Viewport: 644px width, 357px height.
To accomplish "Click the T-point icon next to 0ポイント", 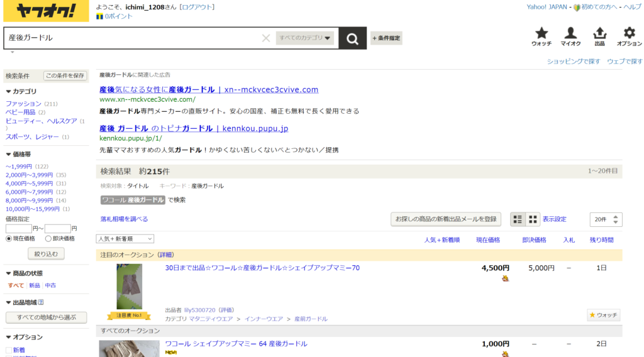I will [x=99, y=16].
